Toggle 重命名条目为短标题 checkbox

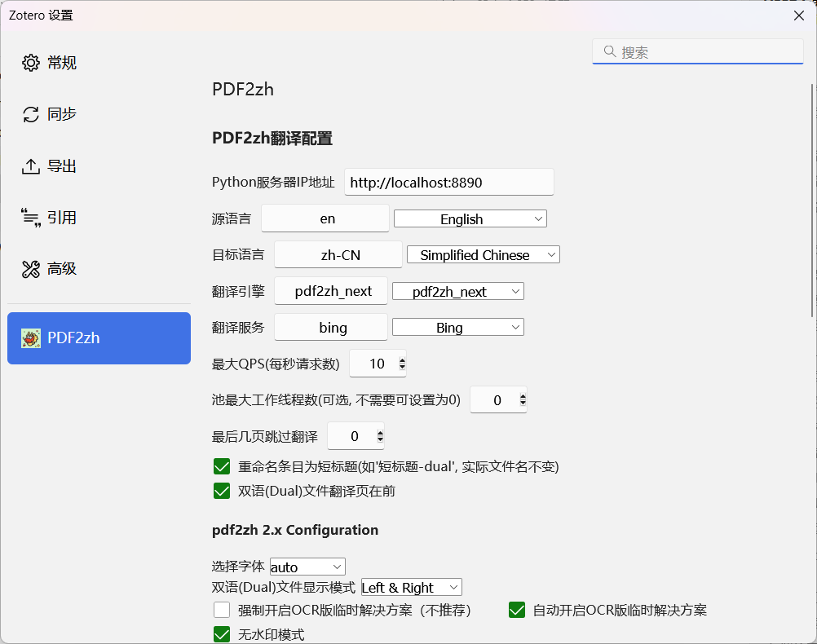coord(222,466)
